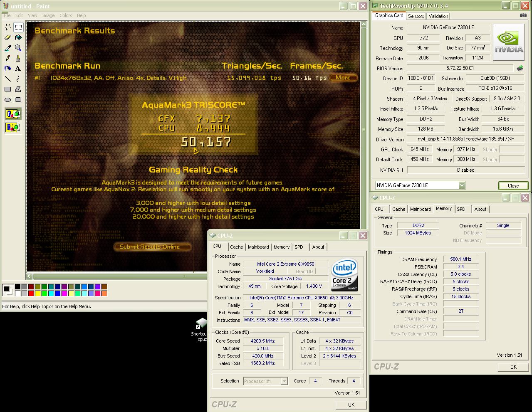Viewport: 532px width, 412px height.
Task: Open the Image menu in Paint
Action: click(x=48, y=15)
